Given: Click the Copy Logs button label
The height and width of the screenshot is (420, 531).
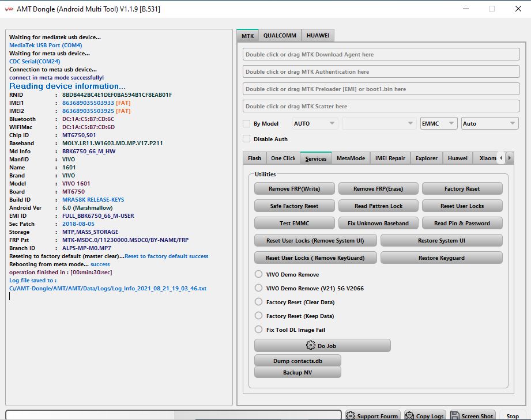Looking at the screenshot, I should coord(430,417).
